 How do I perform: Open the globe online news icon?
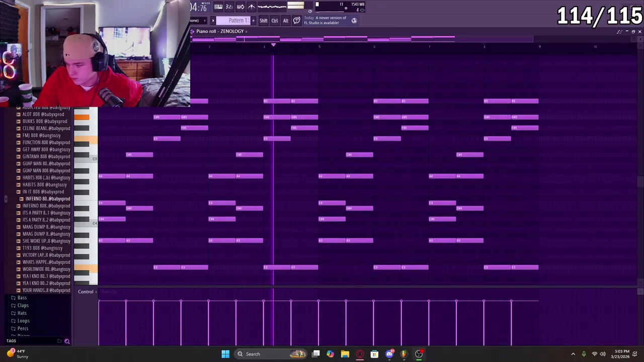tap(354, 21)
